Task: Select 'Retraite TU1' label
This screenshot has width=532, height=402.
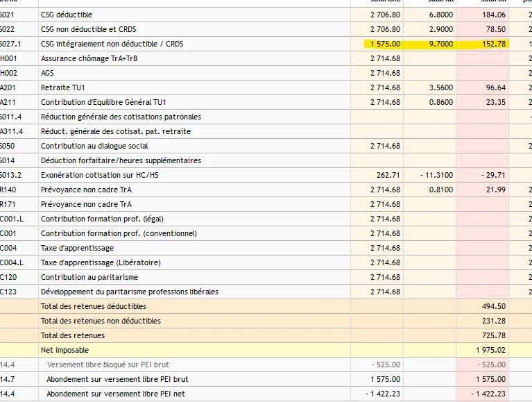Action: 62,87
